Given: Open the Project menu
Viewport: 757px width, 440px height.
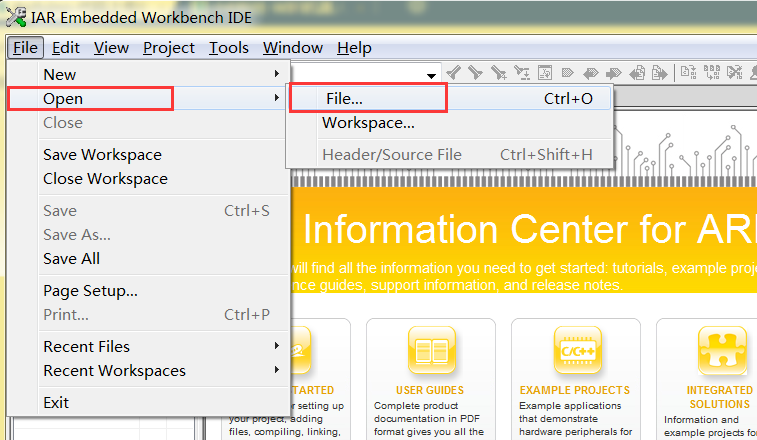Looking at the screenshot, I should (x=168, y=48).
